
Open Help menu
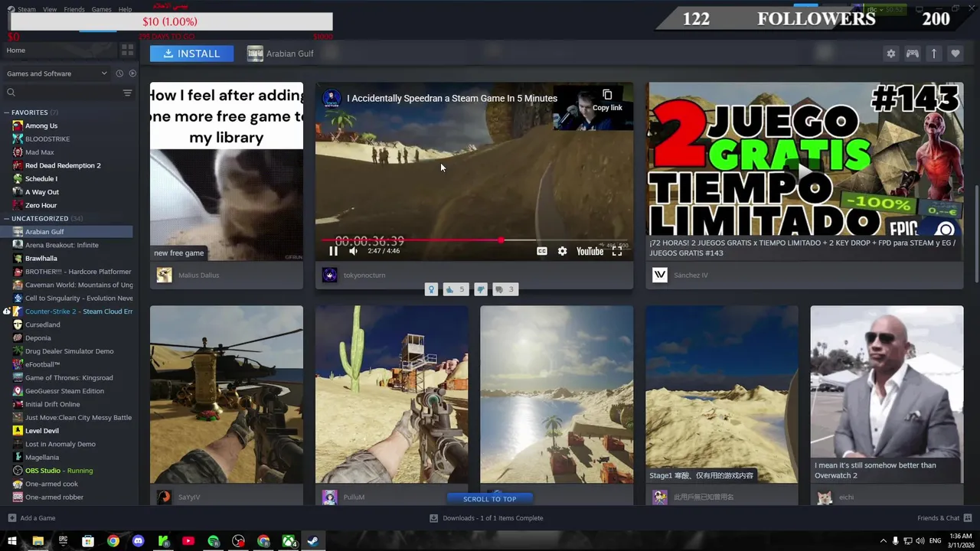tap(126, 9)
